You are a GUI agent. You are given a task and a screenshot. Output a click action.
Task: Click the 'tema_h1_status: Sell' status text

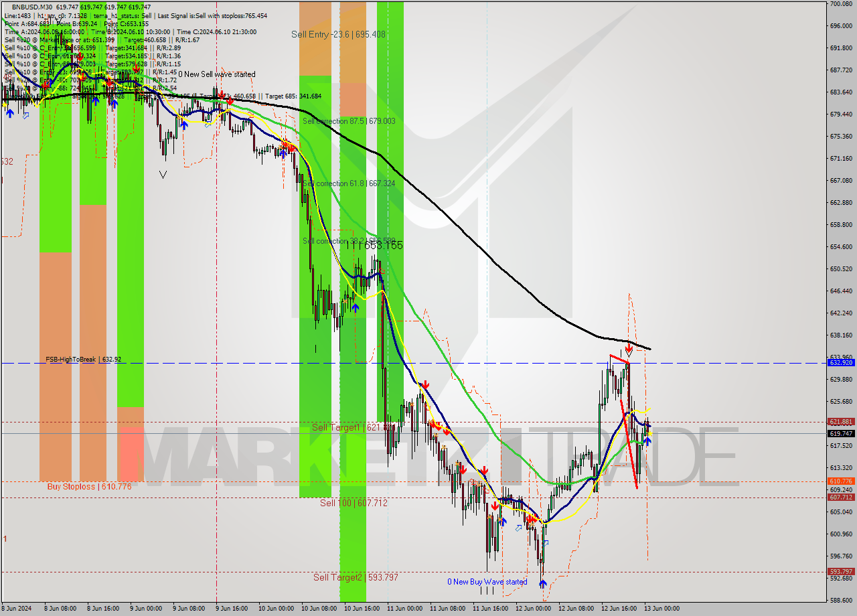pyautogui.click(x=123, y=15)
